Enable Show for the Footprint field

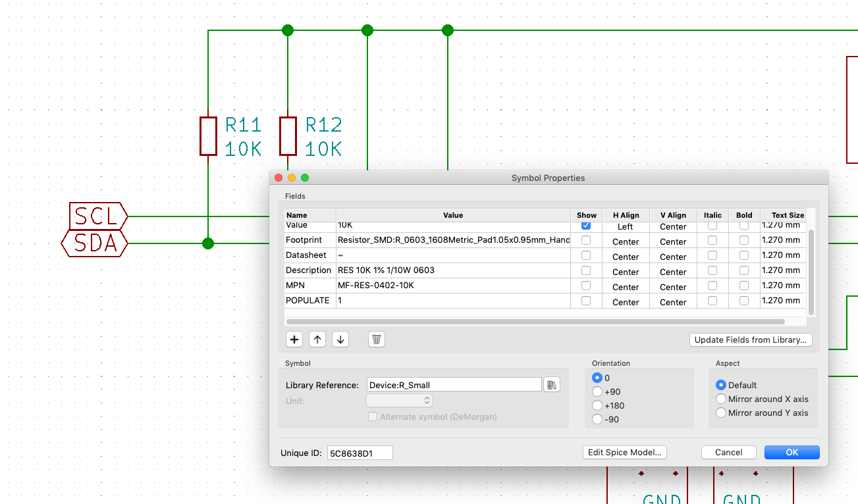click(x=585, y=239)
